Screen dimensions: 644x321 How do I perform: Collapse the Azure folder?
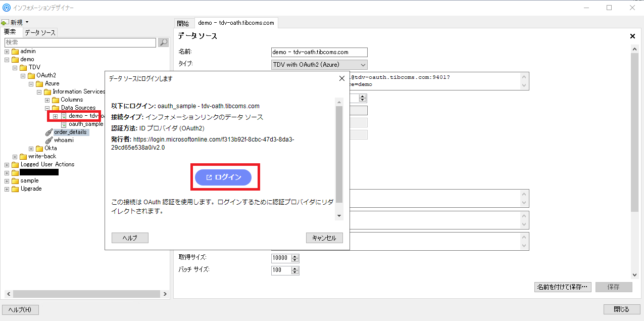coord(31,84)
